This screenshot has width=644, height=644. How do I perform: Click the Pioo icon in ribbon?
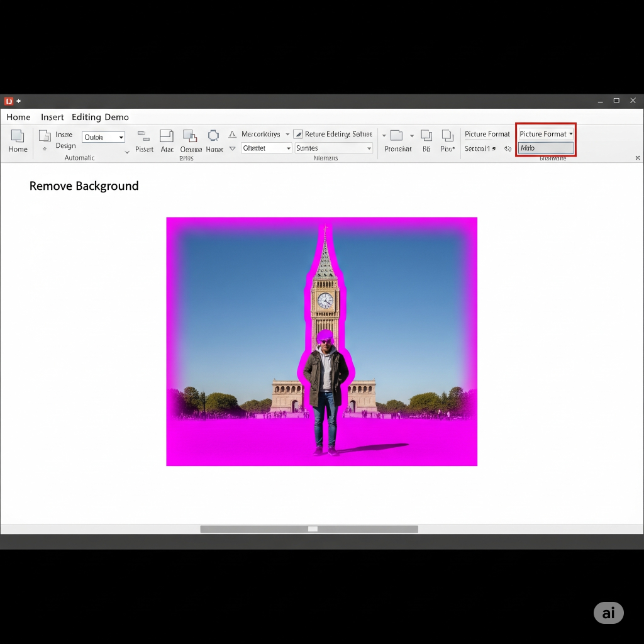(x=447, y=136)
